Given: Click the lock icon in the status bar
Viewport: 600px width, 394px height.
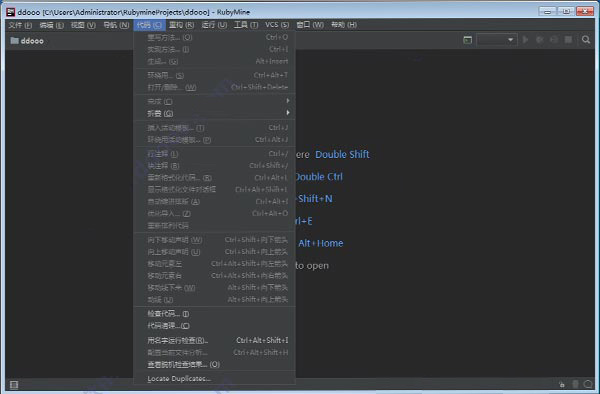Looking at the screenshot, I should 561,384.
